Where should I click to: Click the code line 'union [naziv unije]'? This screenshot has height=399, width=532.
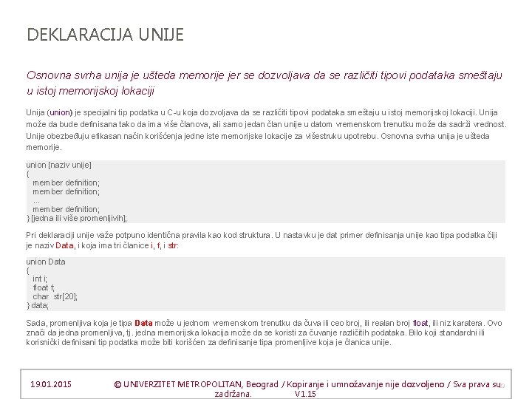pos(58,166)
